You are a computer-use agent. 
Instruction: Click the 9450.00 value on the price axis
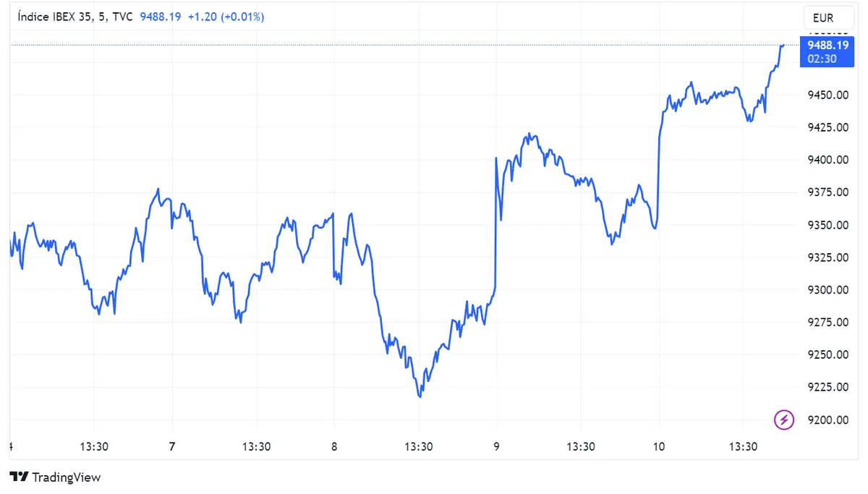827,95
